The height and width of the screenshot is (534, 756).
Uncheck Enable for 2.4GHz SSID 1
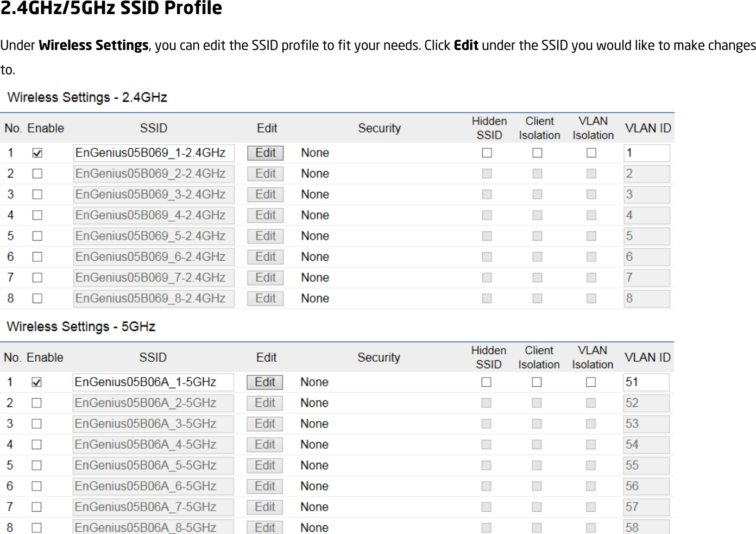click(x=37, y=153)
